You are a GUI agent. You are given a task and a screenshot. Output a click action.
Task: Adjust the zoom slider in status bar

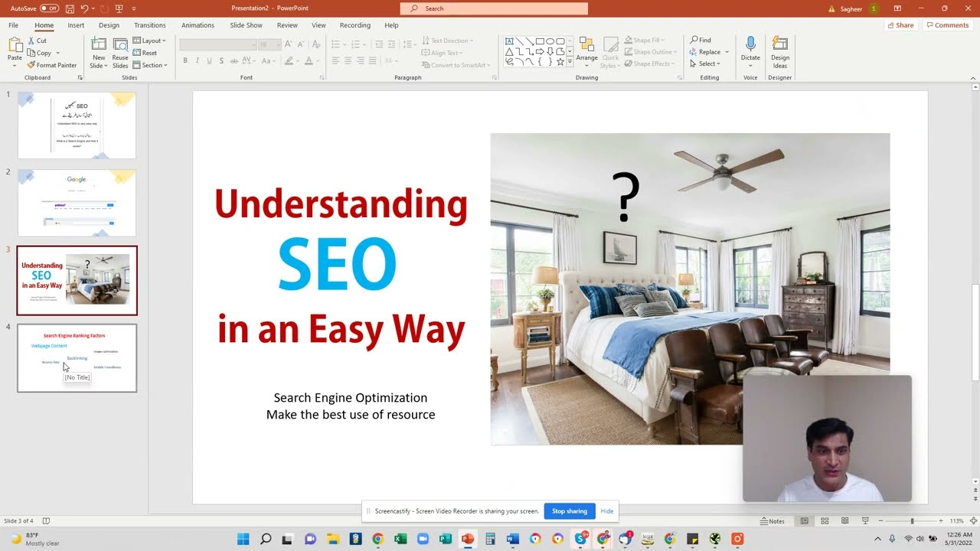(911, 521)
